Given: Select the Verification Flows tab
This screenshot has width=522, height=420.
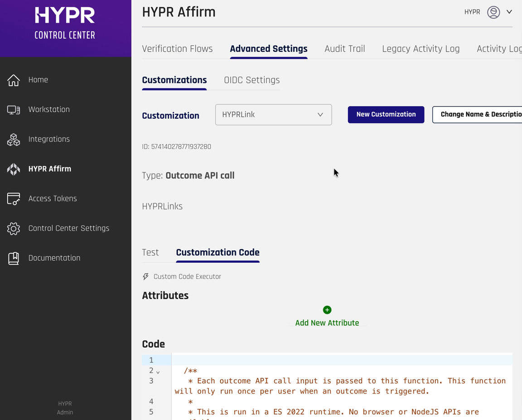Looking at the screenshot, I should coord(178,48).
